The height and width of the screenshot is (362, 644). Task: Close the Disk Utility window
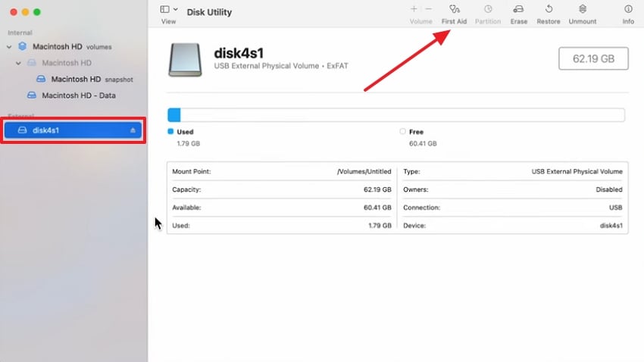coord(14,12)
